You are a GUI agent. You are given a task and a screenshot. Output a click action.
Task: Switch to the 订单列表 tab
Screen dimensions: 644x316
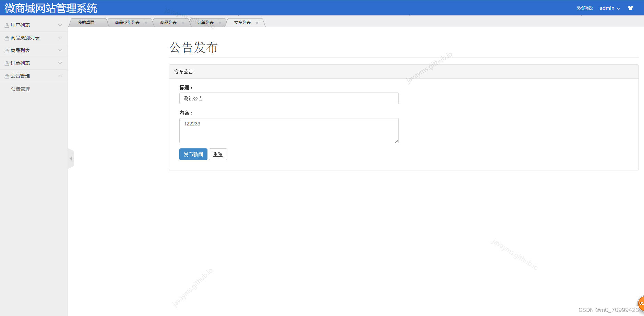tap(205, 22)
